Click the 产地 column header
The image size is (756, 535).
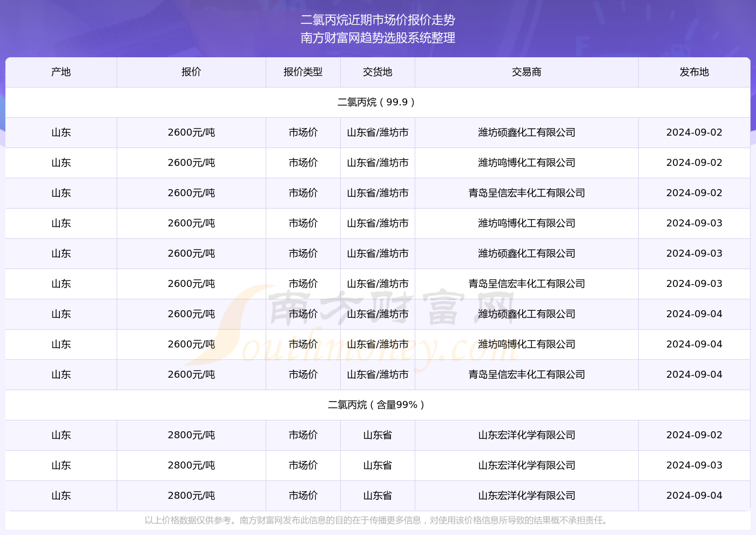[x=61, y=72]
